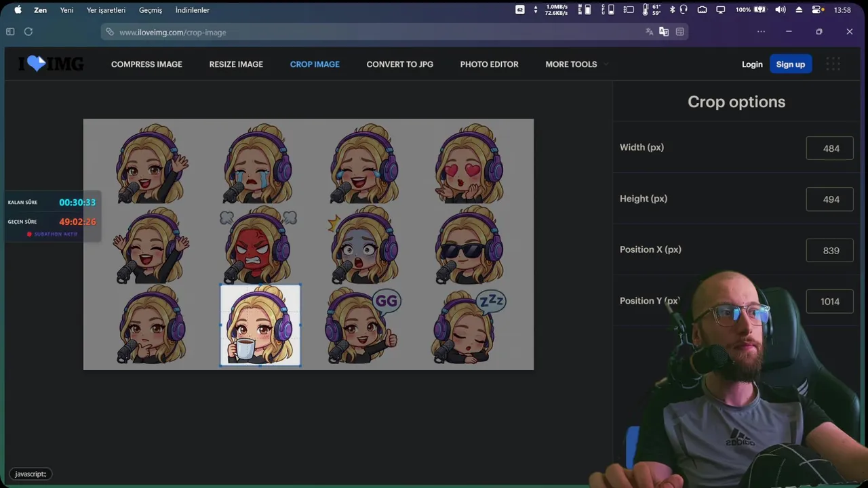Expand the MORE TOOLS dropdown
This screenshot has width=868, height=488.
(x=576, y=64)
